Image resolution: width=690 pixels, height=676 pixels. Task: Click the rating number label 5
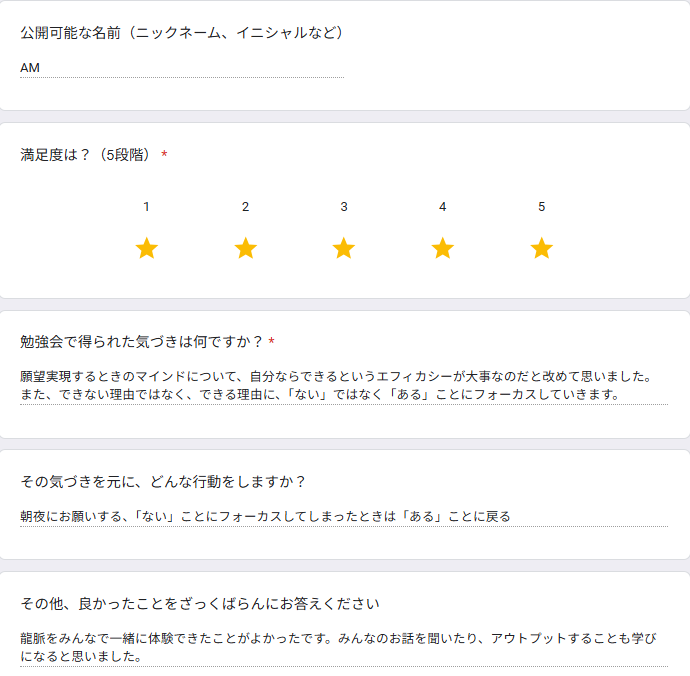542,206
